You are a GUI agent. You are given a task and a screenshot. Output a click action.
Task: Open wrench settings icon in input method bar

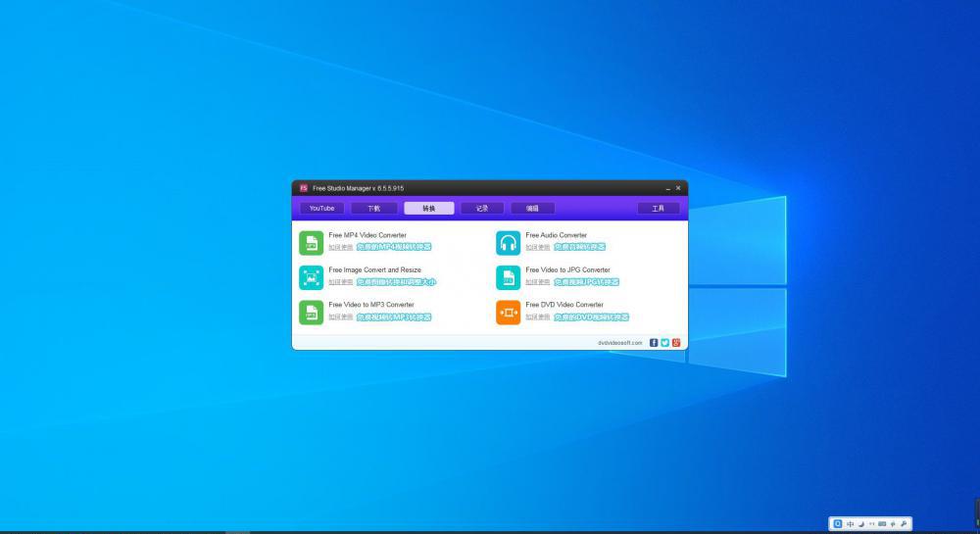click(904, 524)
